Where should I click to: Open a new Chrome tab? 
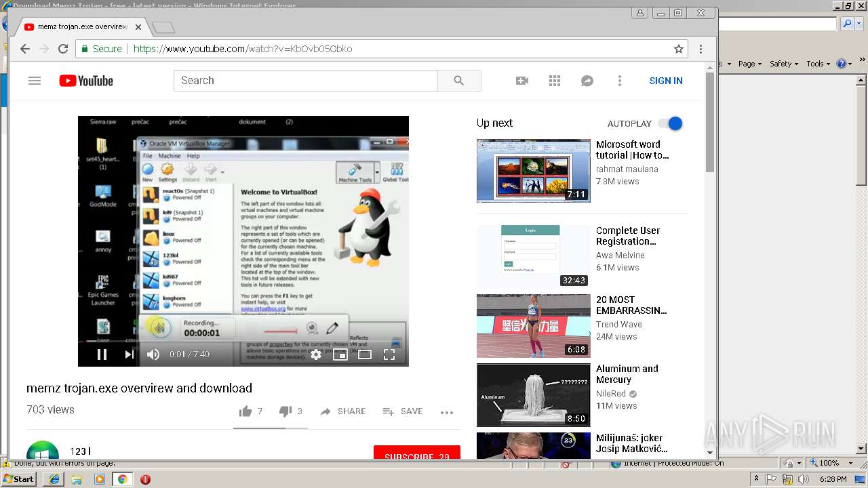point(163,28)
